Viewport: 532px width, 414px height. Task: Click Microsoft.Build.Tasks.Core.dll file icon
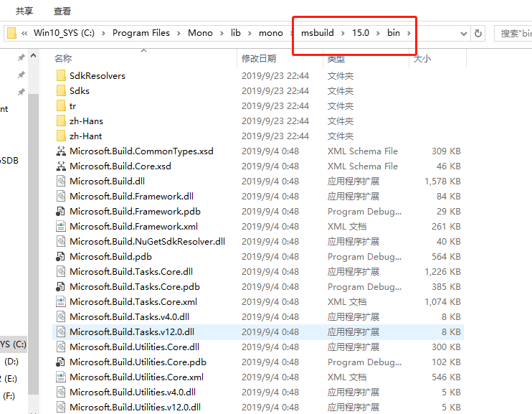coord(61,271)
